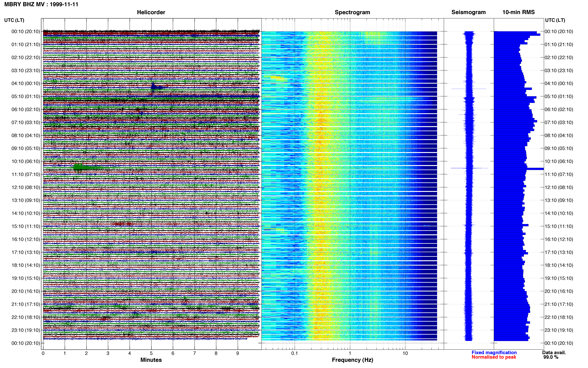Viewport: 588px width, 368px height.
Task: Click the top-right 00:10 (20:10) time label
Action: tap(559, 31)
